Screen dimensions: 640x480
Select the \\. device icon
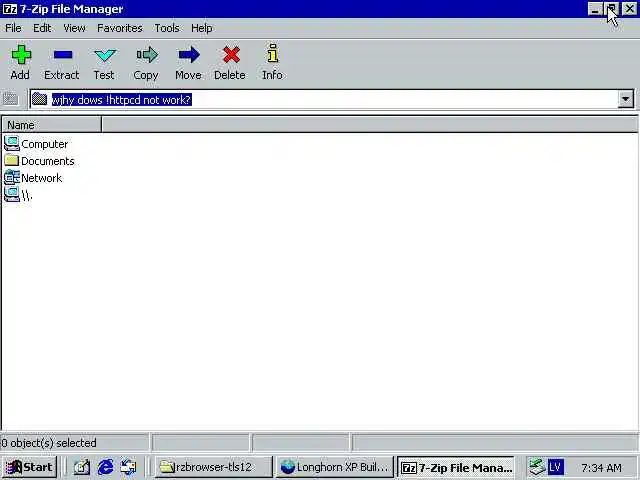click(11, 195)
